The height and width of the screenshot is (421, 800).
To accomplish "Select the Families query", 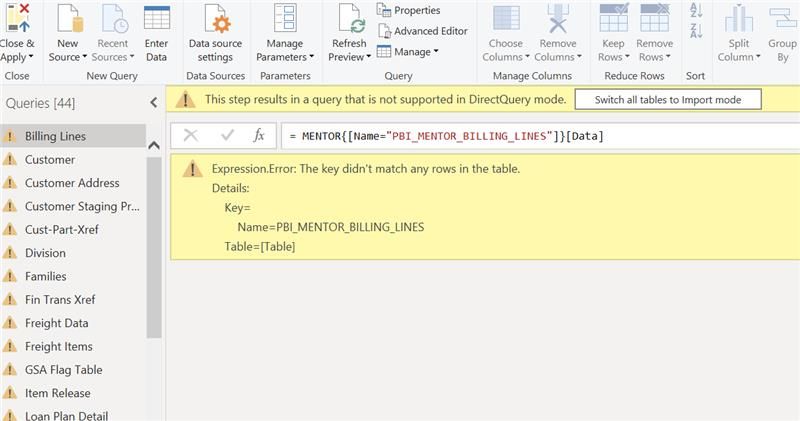I will pos(73,277).
